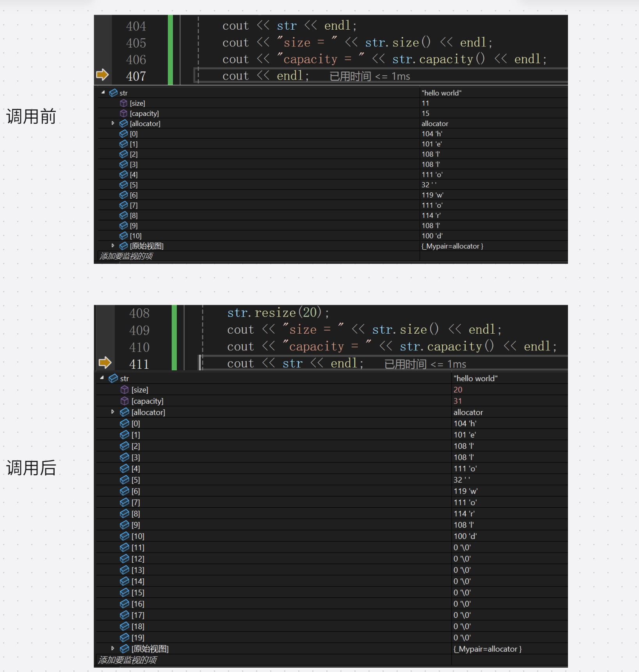Click the 已用时间 <= 1ms hint on line 411
639x672 pixels.
(425, 364)
